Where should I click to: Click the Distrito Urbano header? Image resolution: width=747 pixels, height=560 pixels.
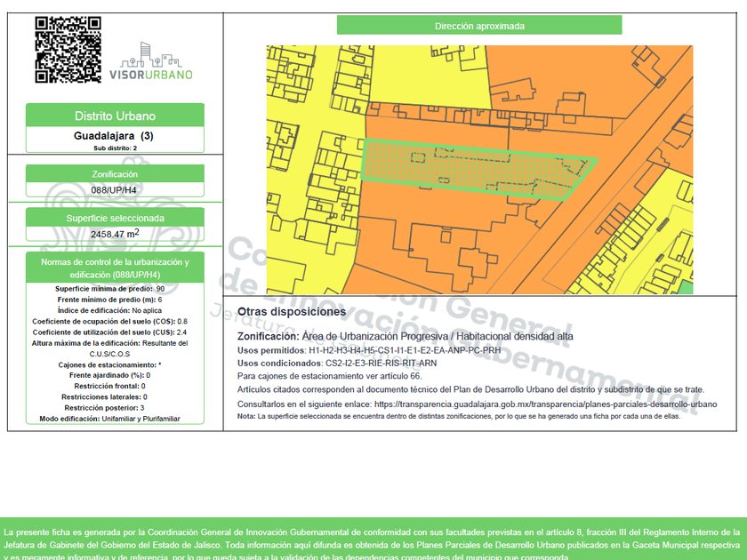115,116
